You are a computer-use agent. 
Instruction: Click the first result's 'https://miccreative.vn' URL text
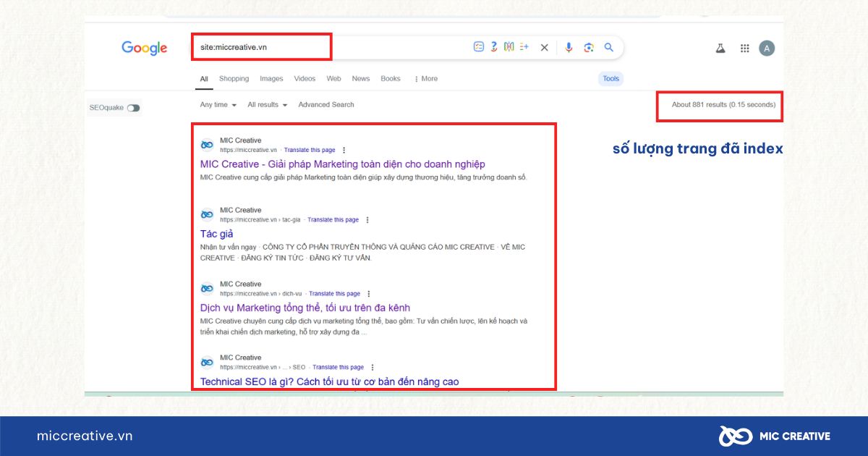pos(249,150)
